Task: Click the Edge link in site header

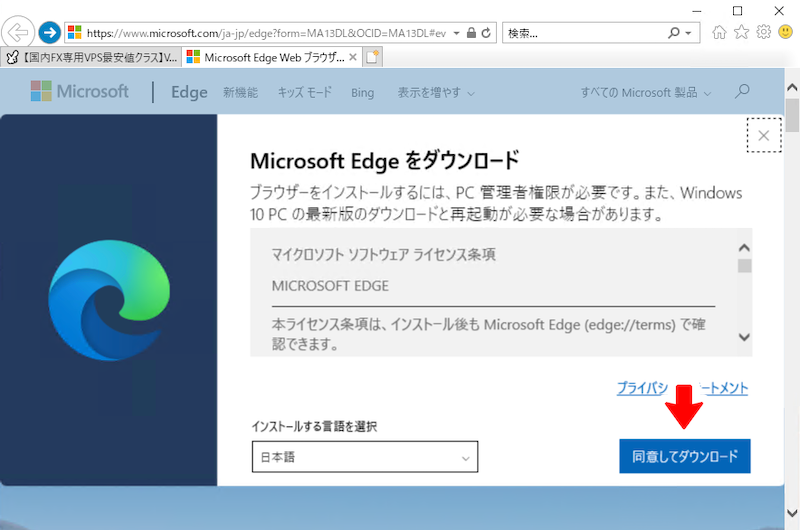Action: click(189, 92)
